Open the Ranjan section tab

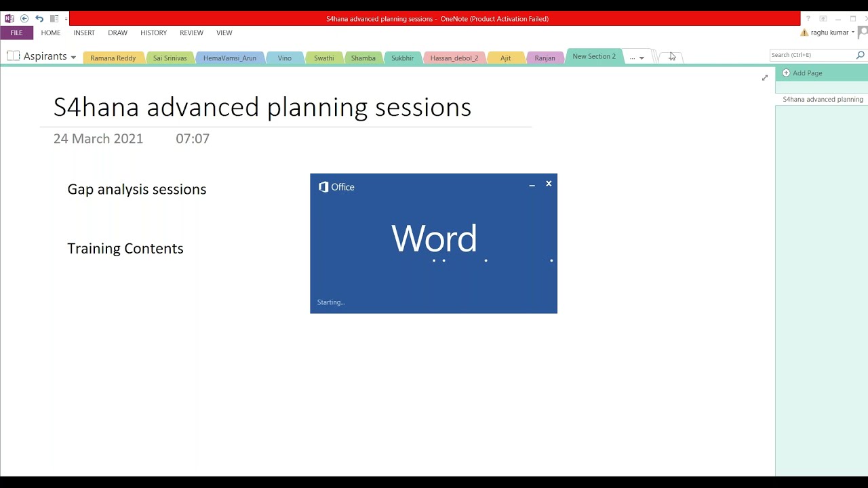(545, 58)
